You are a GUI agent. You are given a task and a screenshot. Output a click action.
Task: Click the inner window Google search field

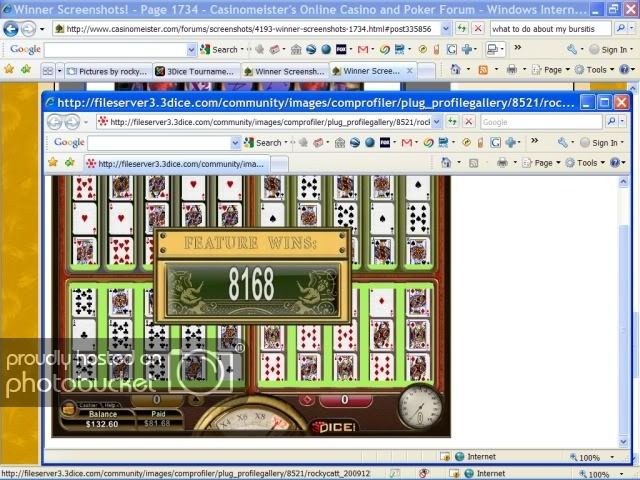click(x=541, y=122)
